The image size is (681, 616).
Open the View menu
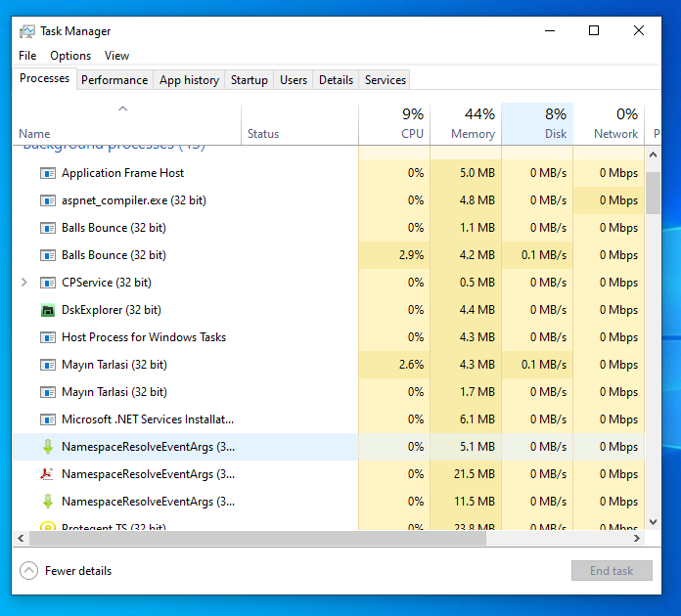[116, 56]
